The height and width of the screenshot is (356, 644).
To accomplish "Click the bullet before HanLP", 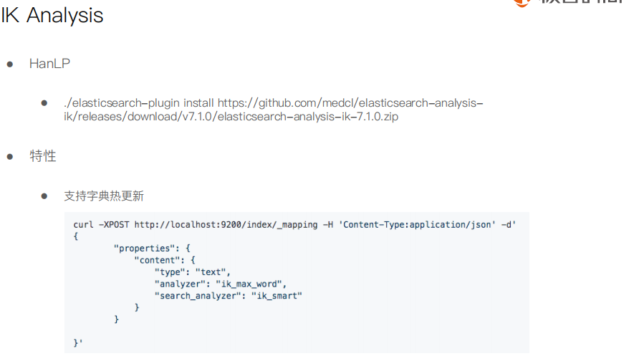I will (x=10, y=64).
